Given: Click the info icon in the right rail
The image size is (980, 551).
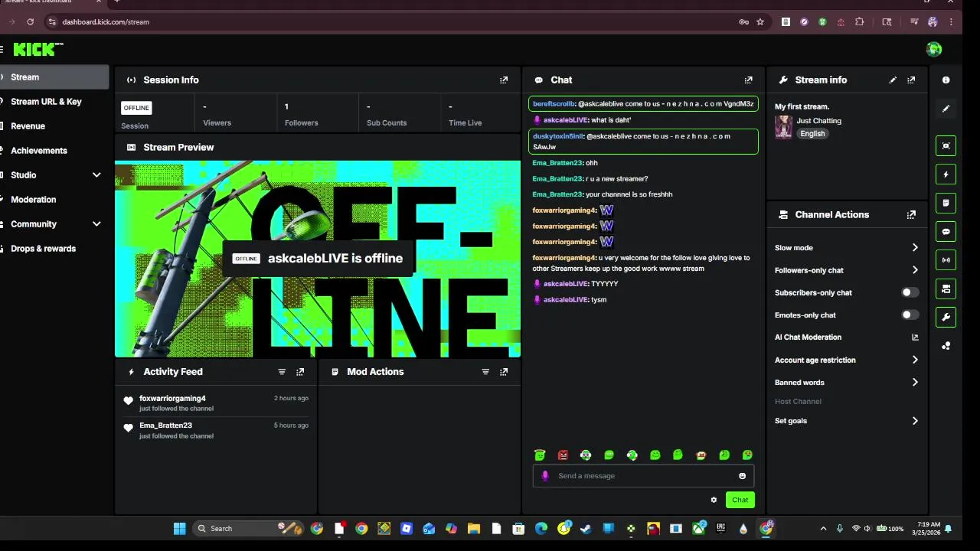Looking at the screenshot, I should click(946, 80).
